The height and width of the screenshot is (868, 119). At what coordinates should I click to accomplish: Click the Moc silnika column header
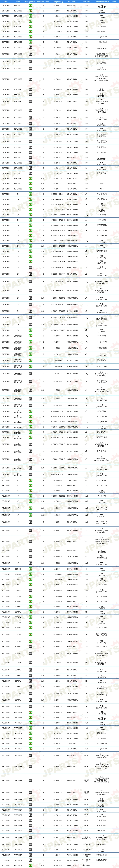72,2
